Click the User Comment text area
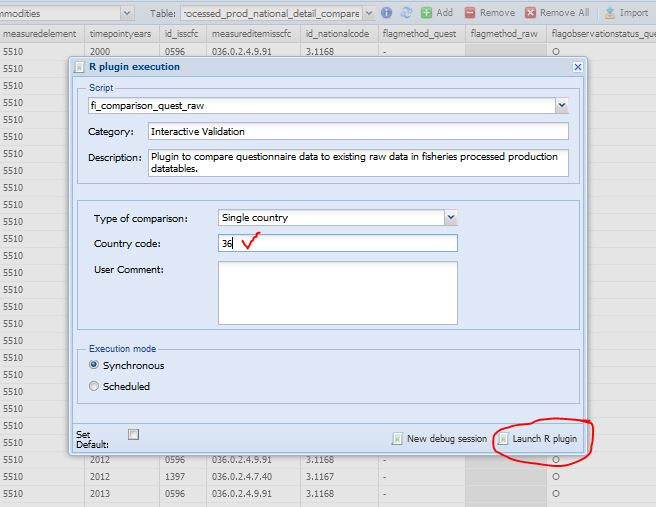This screenshot has width=656, height=507. (337, 293)
